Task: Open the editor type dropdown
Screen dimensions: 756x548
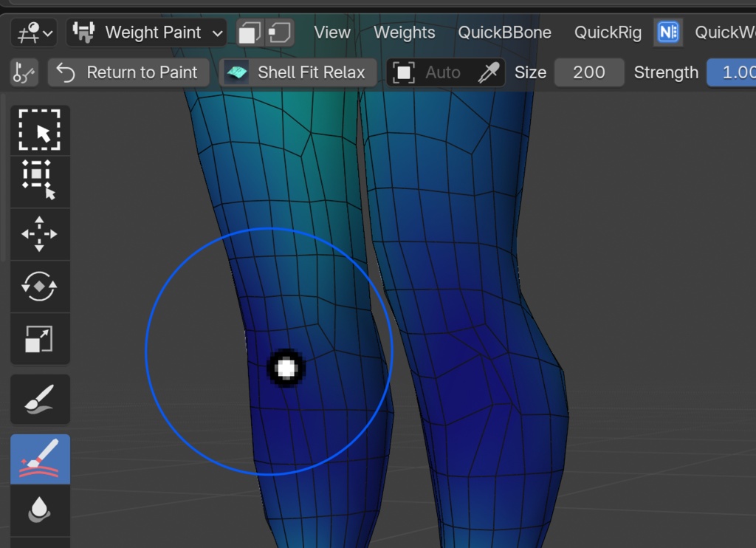Action: (x=34, y=32)
